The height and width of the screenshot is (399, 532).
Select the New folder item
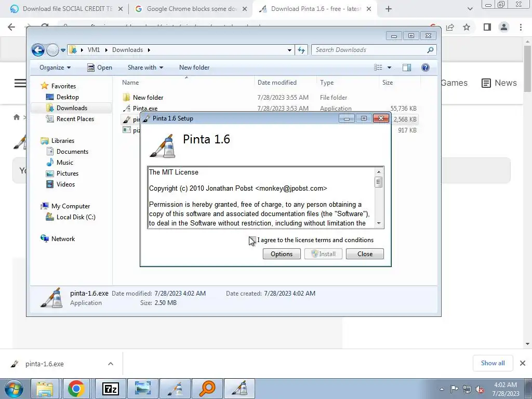tap(148, 97)
